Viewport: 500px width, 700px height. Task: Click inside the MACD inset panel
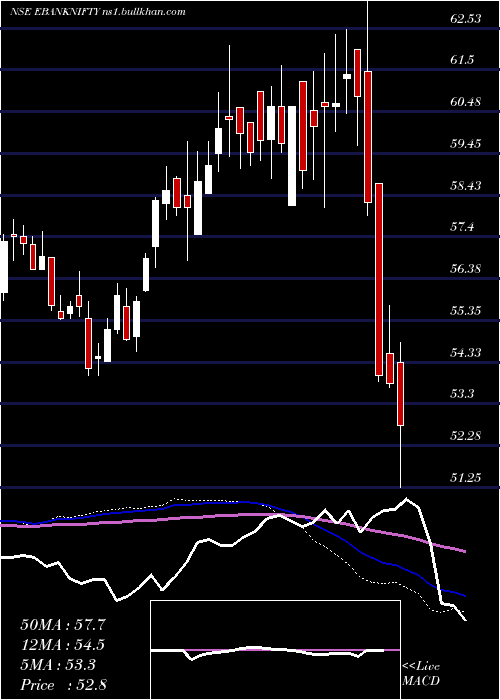tap(275, 650)
